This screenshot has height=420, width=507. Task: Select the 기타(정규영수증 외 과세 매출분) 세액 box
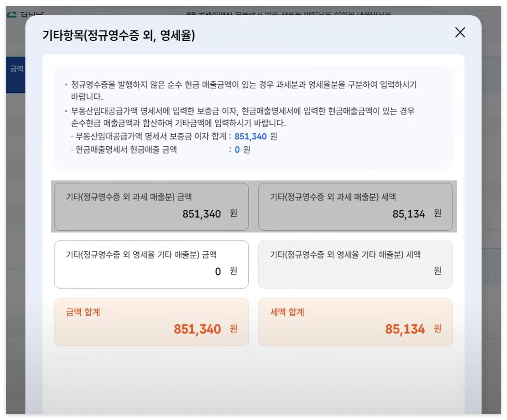[x=355, y=206]
